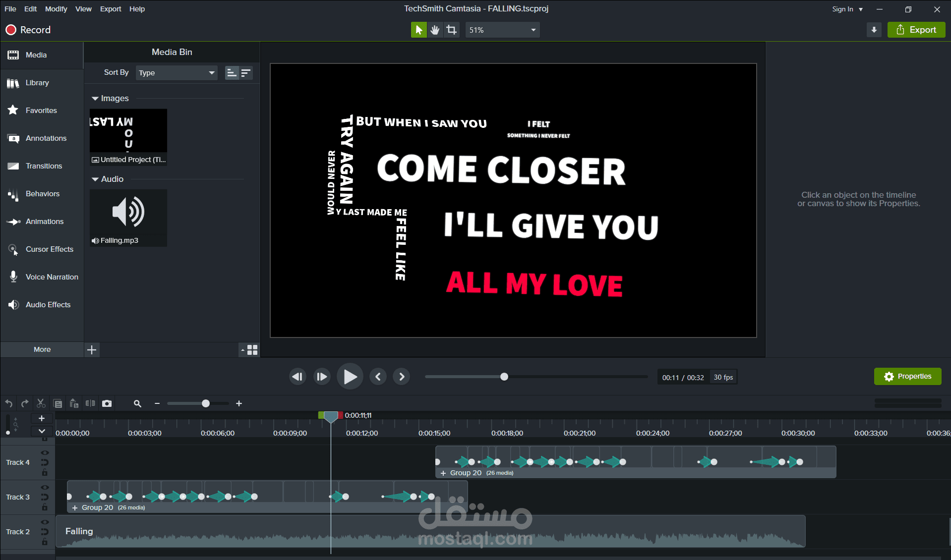Viewport: 951px width, 560px height.
Task: Lock Track 4 with padlock icon
Action: tap(45, 473)
